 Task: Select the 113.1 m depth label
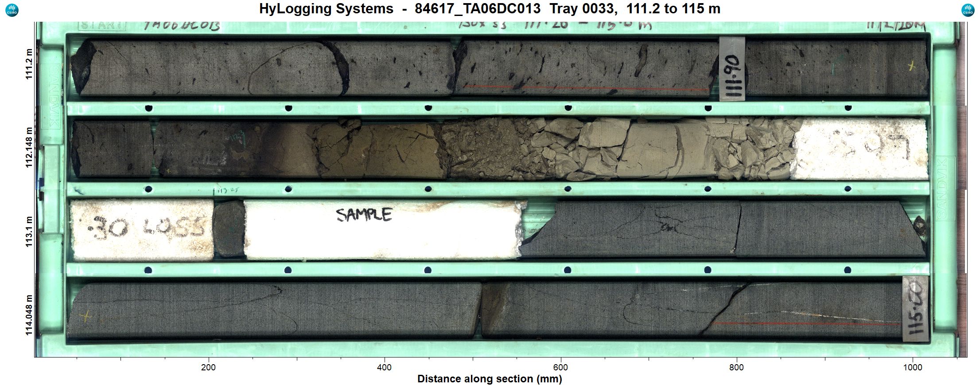[29, 232]
